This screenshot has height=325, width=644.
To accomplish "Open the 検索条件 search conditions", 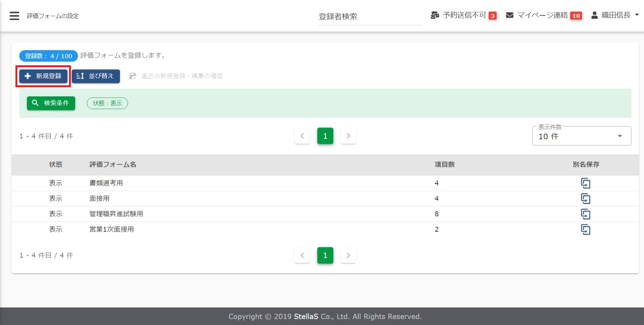I will pos(51,103).
